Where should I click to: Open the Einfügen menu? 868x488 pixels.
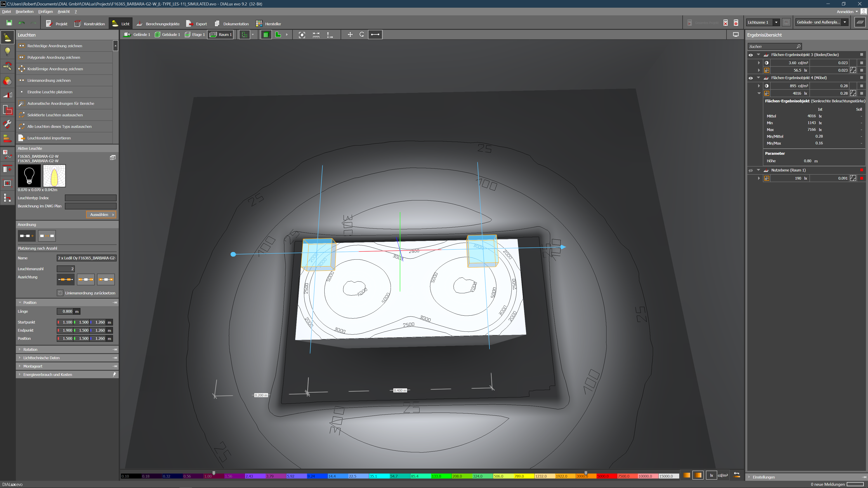(x=45, y=12)
